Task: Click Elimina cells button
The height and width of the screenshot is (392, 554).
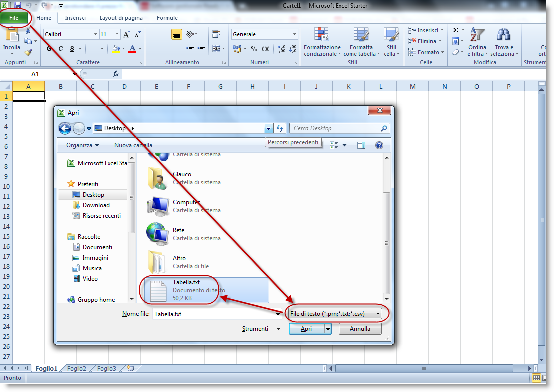Action: [425, 41]
